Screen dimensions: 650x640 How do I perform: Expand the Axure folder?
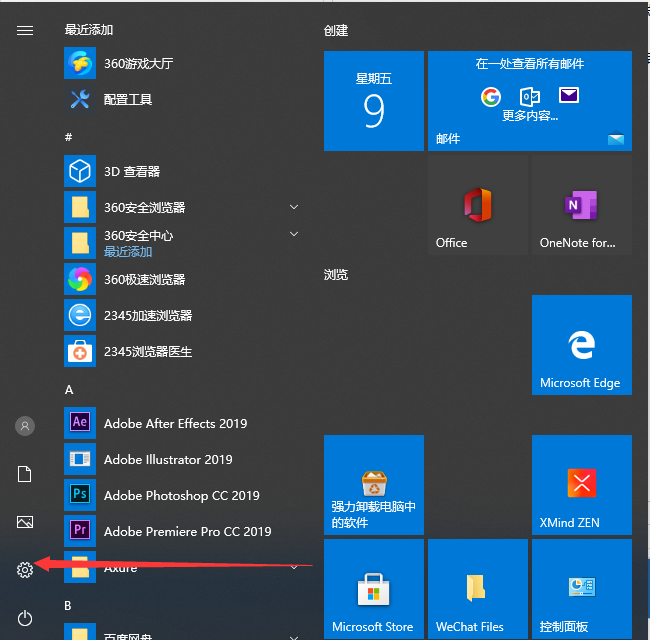coord(294,567)
